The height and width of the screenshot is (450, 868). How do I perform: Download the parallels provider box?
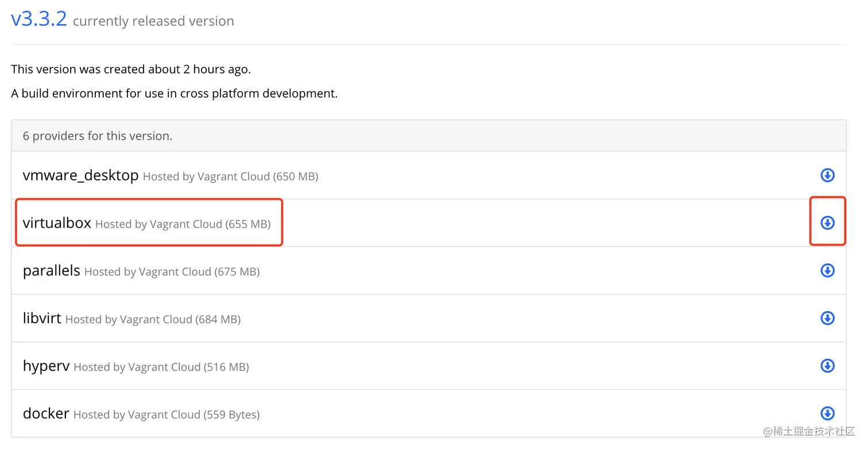point(827,270)
